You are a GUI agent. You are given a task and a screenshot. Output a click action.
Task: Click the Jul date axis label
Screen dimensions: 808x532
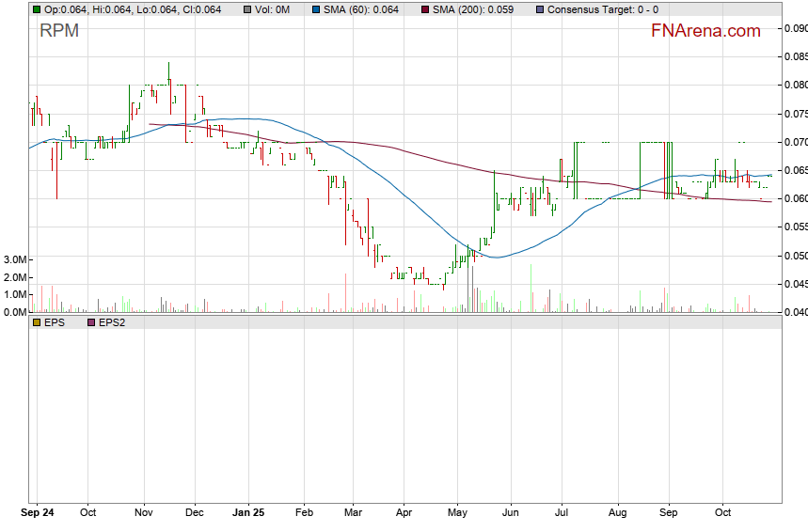[562, 513]
